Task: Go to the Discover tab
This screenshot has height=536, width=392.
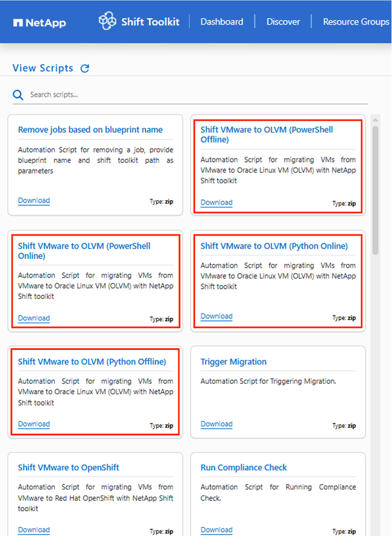Action: coord(283,22)
